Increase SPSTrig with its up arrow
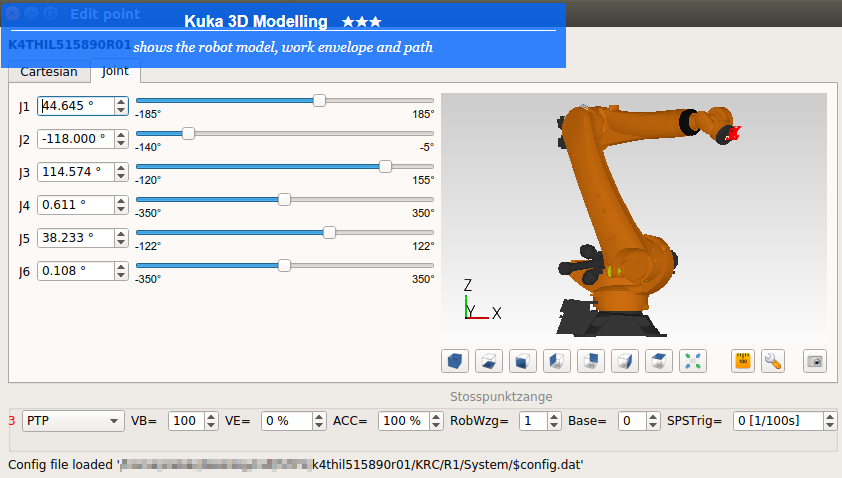Screen dimensions: 842x478 [830, 416]
